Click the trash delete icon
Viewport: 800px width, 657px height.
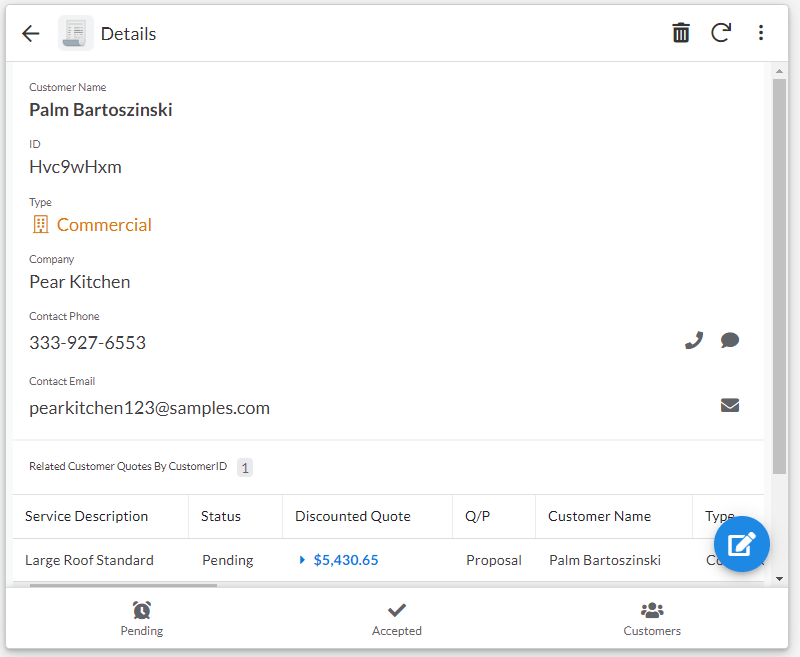[x=681, y=33]
